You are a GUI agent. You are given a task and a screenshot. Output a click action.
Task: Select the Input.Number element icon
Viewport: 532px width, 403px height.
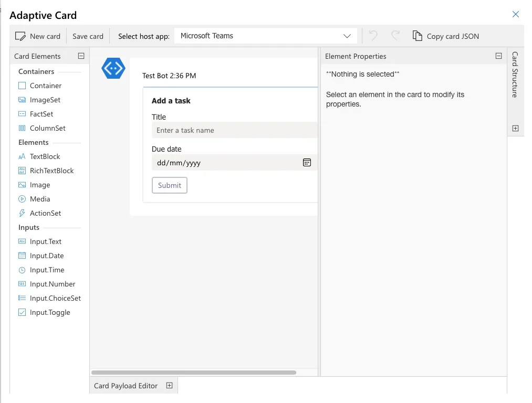point(22,284)
